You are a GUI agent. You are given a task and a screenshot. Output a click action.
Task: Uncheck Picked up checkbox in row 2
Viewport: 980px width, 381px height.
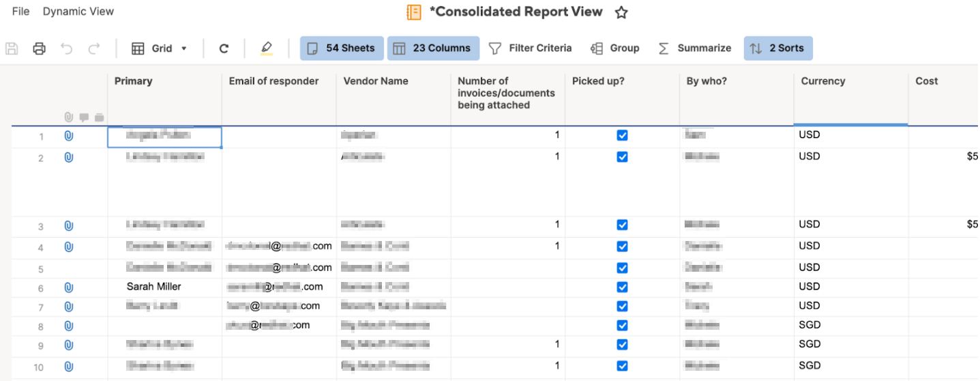622,157
